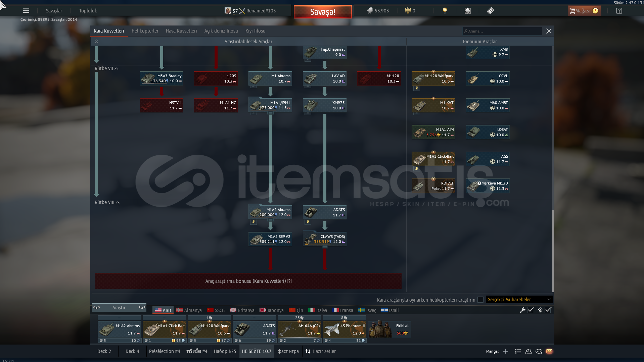Viewport: 644px width, 362px height.
Task: Open the warbonds diamond icon
Action: (x=468, y=11)
